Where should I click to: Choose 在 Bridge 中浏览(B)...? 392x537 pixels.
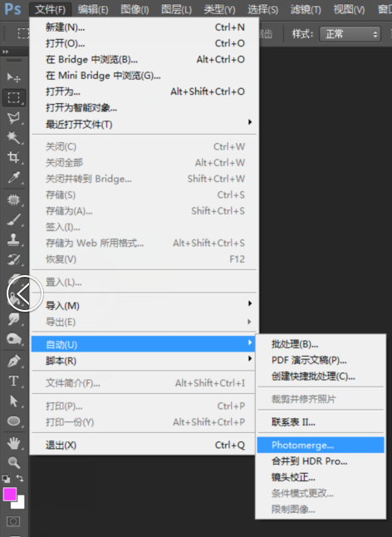coord(144,59)
